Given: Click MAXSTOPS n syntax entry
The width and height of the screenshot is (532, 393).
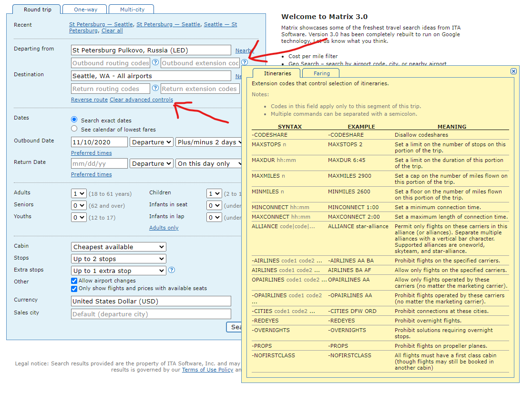Looking at the screenshot, I should click(x=269, y=144).
